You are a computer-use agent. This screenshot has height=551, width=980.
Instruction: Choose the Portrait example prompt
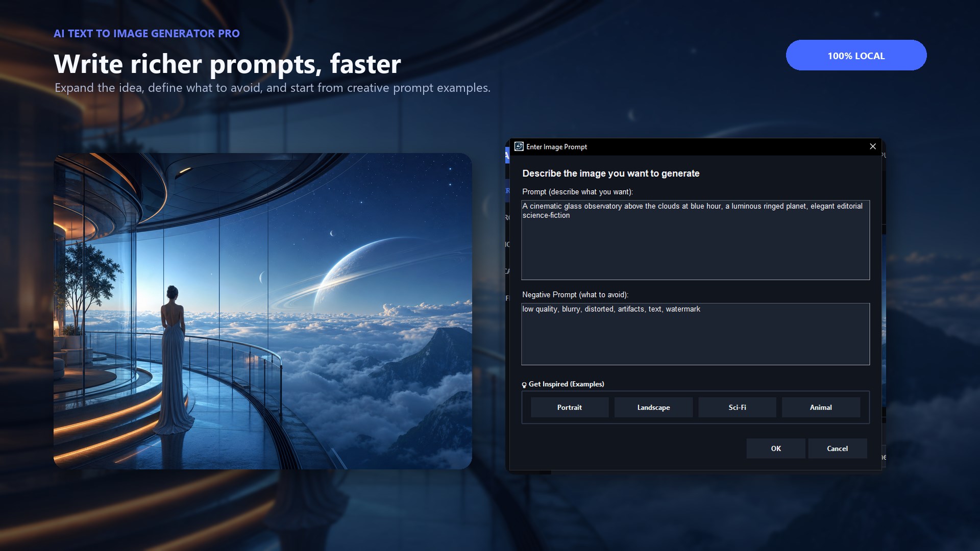pos(570,407)
